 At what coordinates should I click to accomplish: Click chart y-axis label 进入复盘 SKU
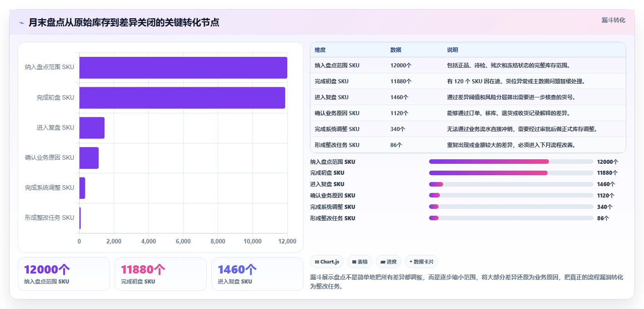click(55, 127)
